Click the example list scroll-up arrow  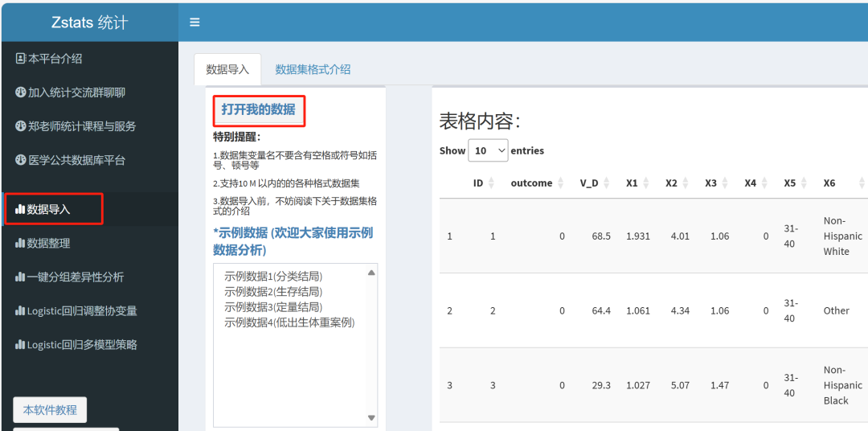[x=371, y=272]
